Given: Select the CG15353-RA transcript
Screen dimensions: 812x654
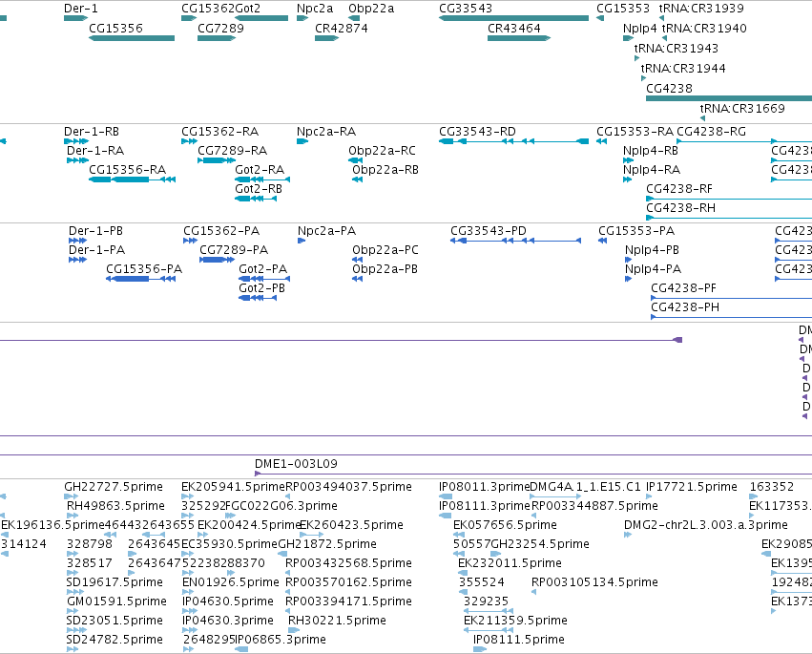Looking at the screenshot, I should (601, 141).
